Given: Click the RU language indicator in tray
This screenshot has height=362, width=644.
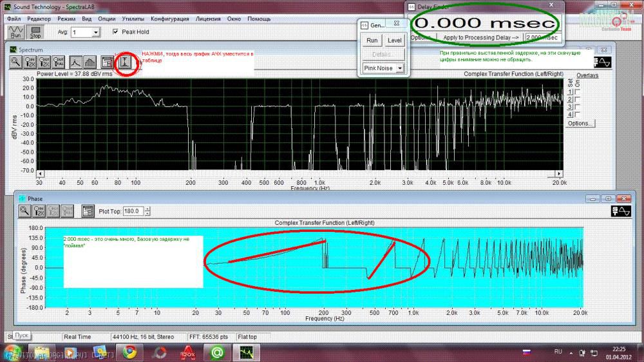Looking at the screenshot, I should (558, 352).
